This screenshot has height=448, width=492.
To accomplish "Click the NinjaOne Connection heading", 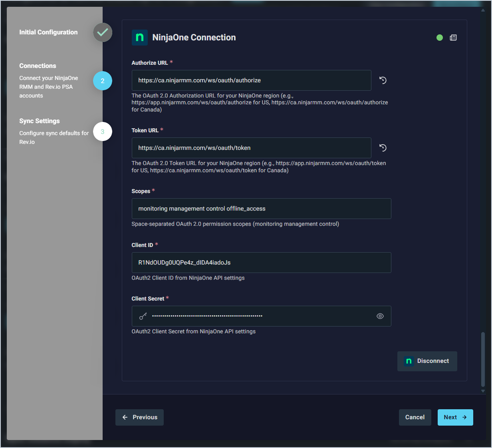I will point(194,38).
